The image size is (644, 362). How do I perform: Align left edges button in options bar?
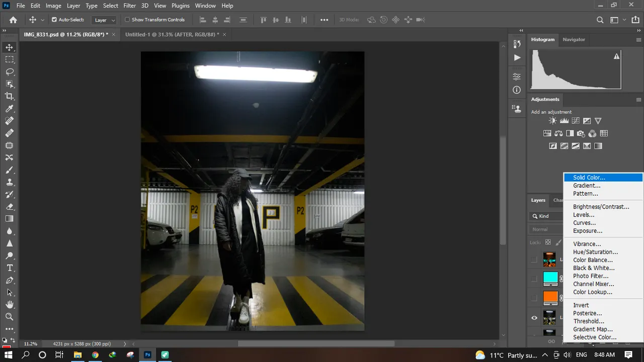(203, 20)
